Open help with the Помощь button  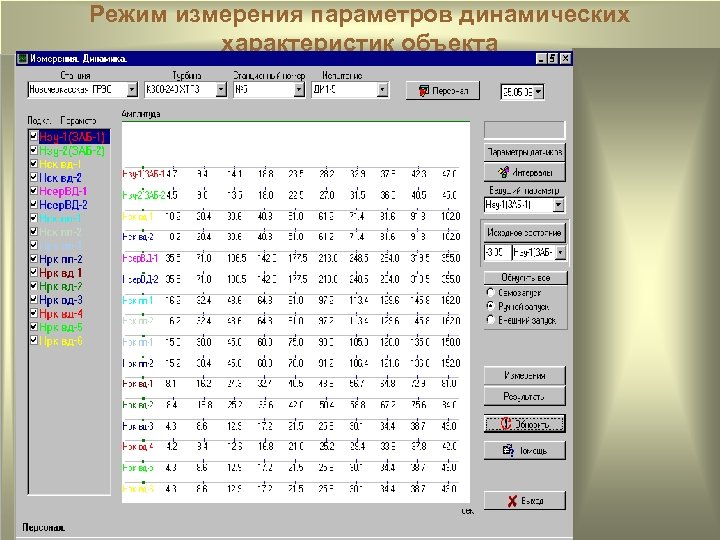pyautogui.click(x=524, y=450)
